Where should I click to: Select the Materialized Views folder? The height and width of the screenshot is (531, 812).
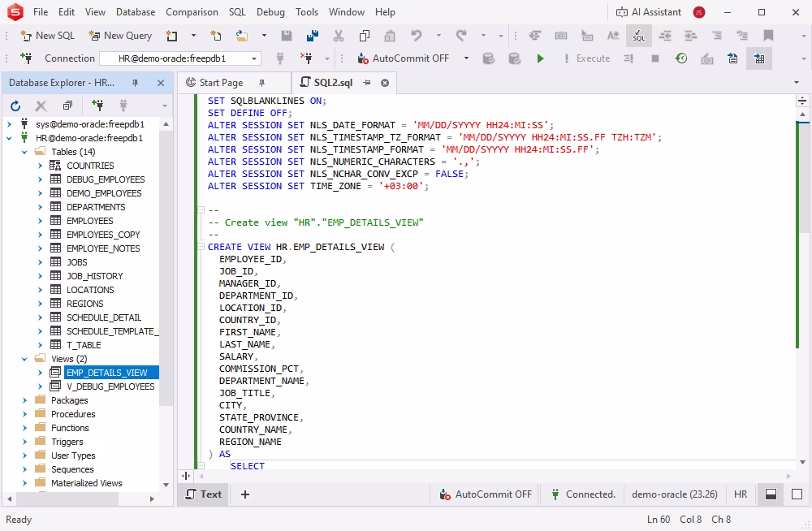87,483
